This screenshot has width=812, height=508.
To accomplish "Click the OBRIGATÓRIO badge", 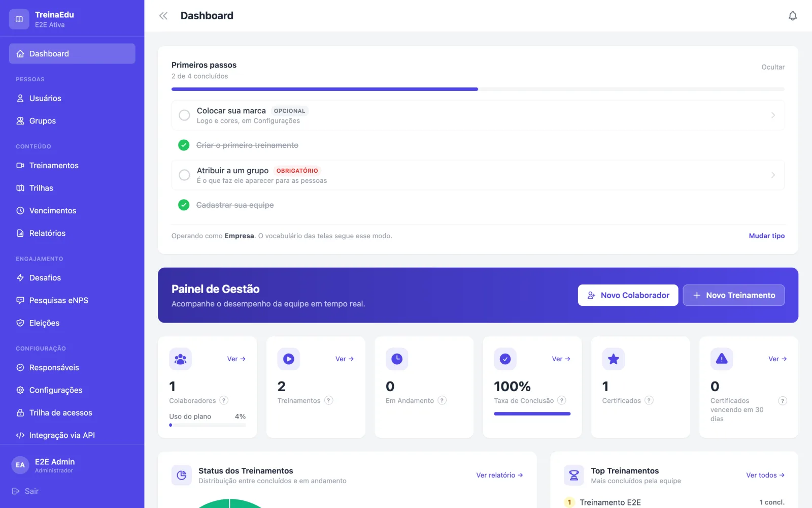I will coord(297,171).
